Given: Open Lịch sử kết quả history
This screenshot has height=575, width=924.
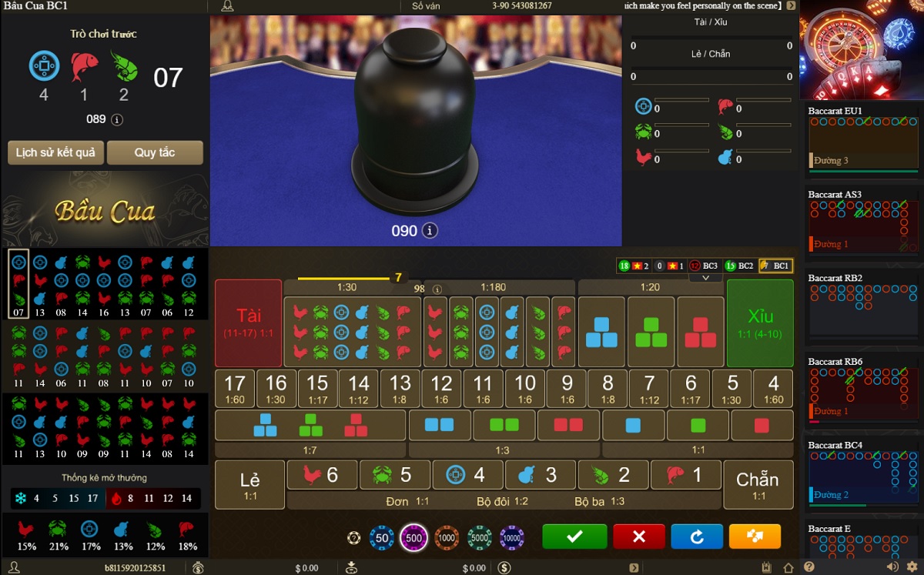Looking at the screenshot, I should tap(55, 152).
